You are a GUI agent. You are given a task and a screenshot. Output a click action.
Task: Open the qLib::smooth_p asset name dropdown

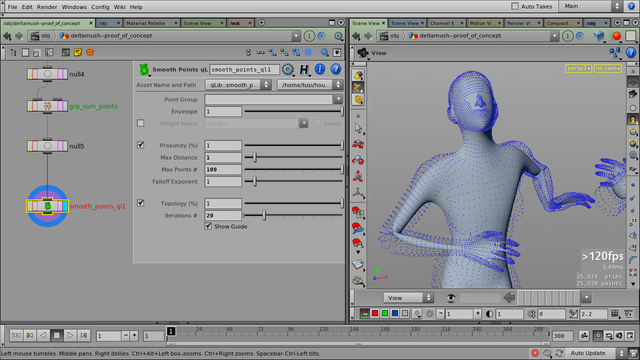pyautogui.click(x=238, y=85)
